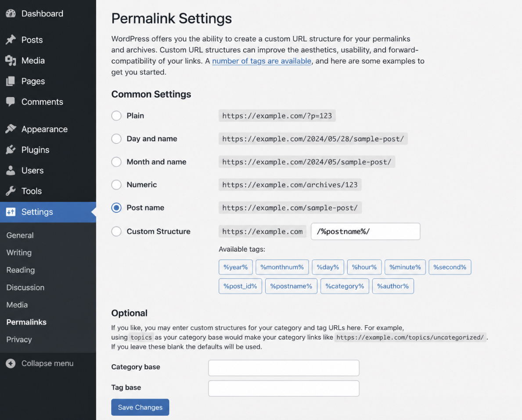
Task: Click the Plugins plug icon
Action: (11, 150)
